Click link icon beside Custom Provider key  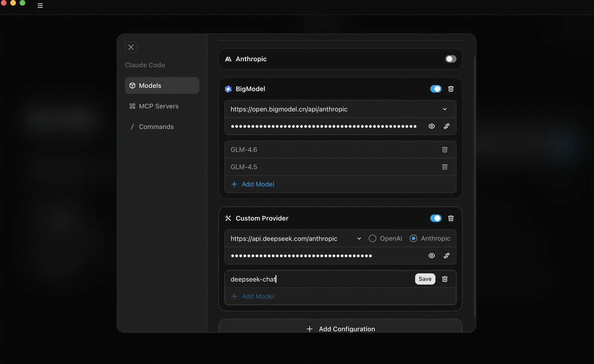pyautogui.click(x=446, y=255)
